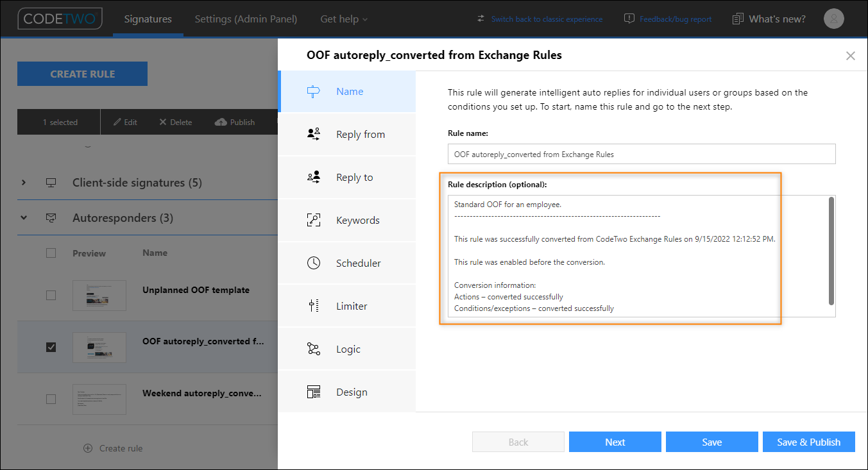Check the Weekend autoreply_converted rule checkbox
Image resolution: width=868 pixels, height=470 pixels.
[51, 399]
